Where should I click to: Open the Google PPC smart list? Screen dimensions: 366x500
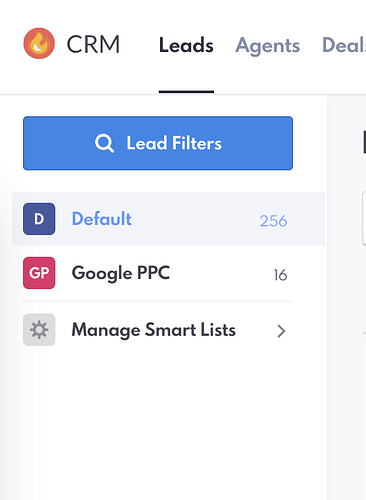[x=121, y=273]
